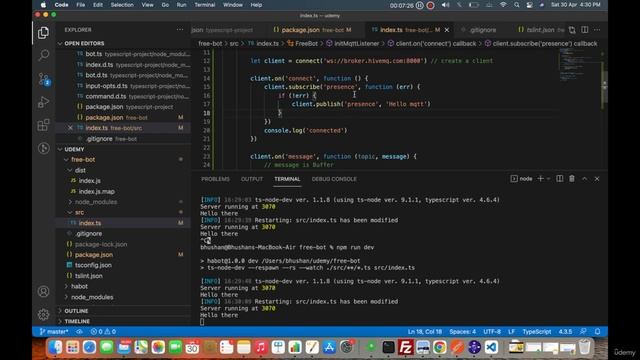Change end of line sequence LF
The height and width of the screenshot is (360, 640).
point(511,331)
